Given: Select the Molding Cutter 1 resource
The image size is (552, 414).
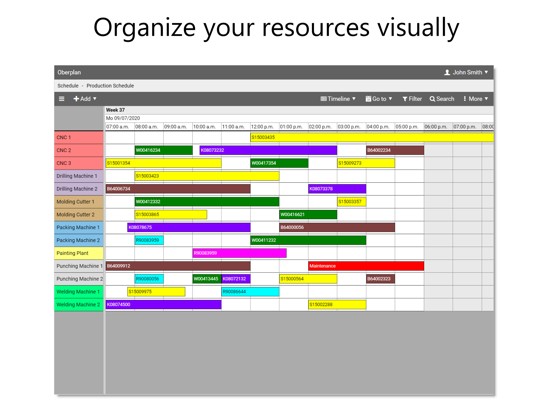Looking at the screenshot, I should (x=79, y=202).
